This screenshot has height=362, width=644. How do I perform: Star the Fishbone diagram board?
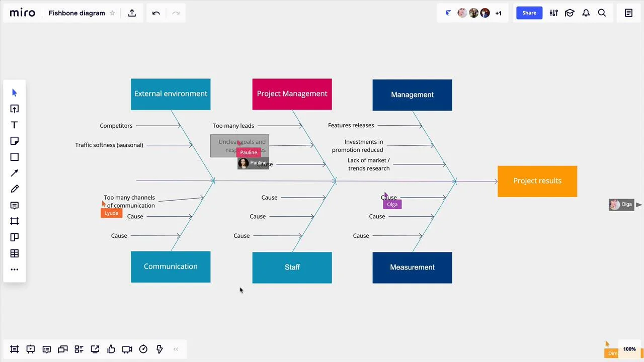click(x=112, y=13)
